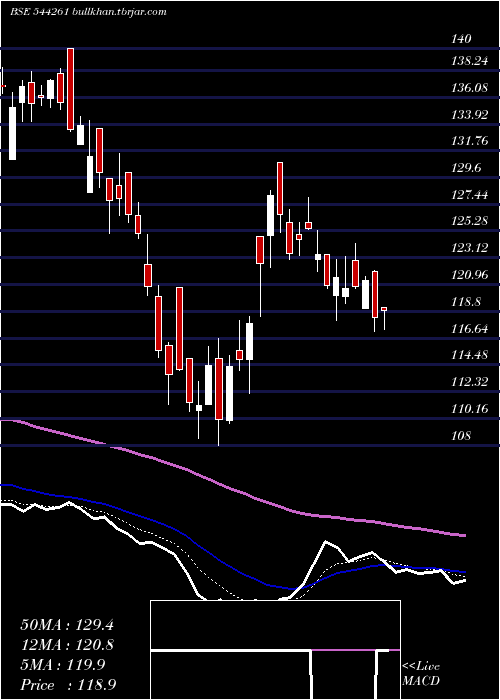Click the 5MA : 119.9 readout

pos(63,665)
